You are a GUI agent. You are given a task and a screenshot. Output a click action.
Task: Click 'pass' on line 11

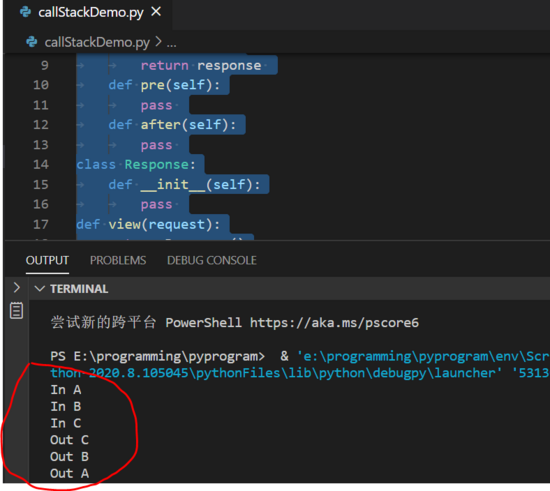click(156, 106)
